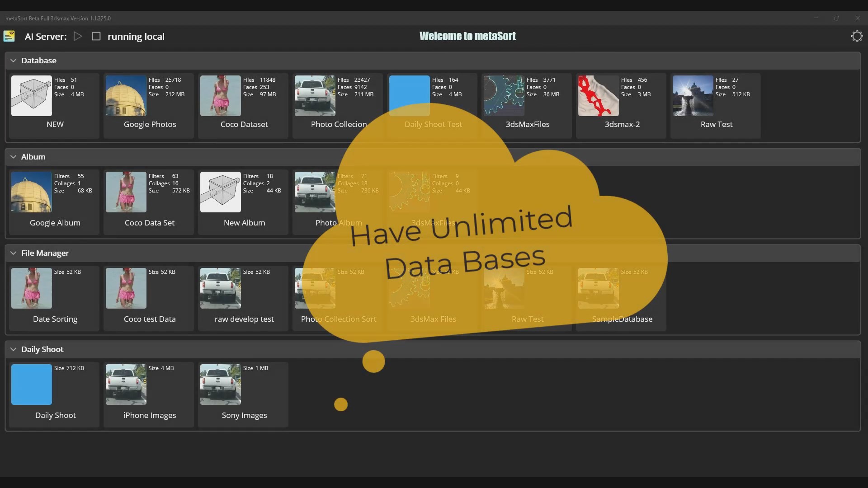The image size is (868, 488).
Task: Open the Raw Test database
Action: 693,96
